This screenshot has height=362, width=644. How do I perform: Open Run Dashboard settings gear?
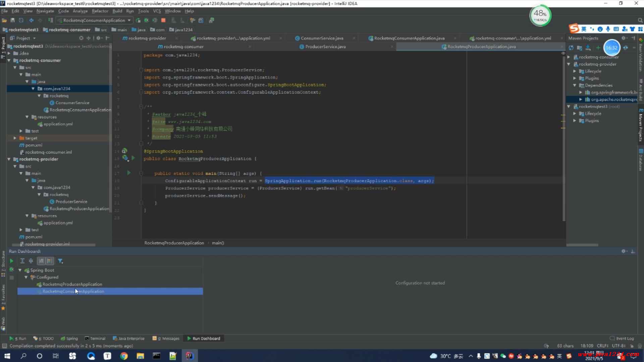pyautogui.click(x=624, y=251)
